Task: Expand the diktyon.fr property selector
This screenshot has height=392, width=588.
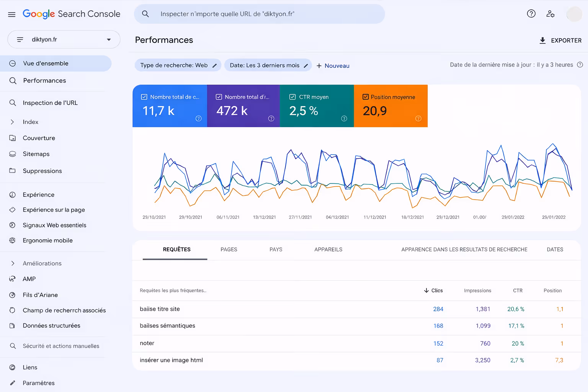Action: (108, 39)
